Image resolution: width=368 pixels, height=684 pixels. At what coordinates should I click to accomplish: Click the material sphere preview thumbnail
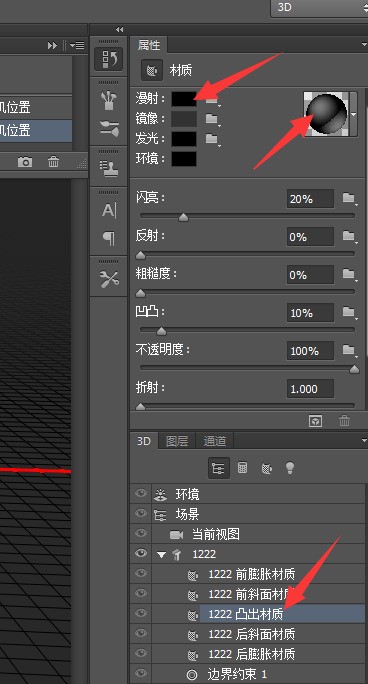click(326, 114)
